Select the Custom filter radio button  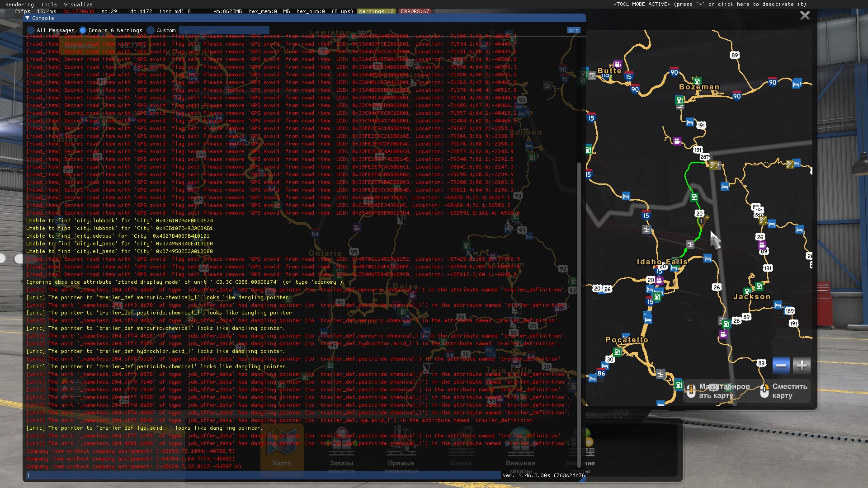point(151,30)
